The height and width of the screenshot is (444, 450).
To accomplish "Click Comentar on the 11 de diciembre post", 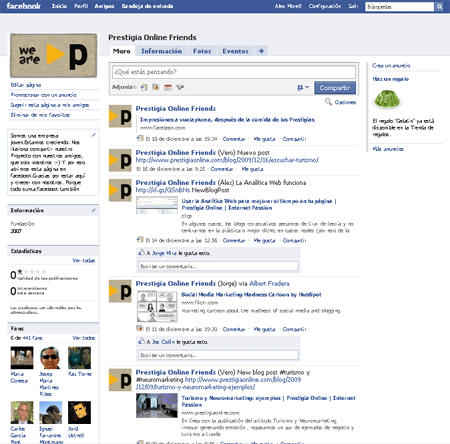I will click(234, 329).
